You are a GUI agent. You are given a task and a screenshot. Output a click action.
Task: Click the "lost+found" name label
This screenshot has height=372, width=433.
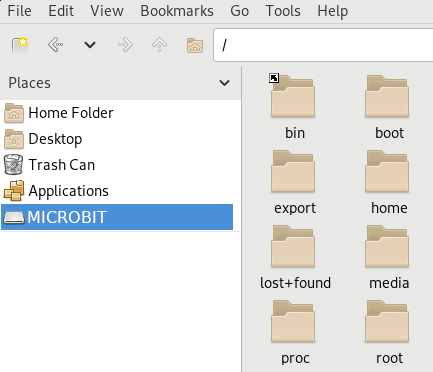(x=295, y=283)
